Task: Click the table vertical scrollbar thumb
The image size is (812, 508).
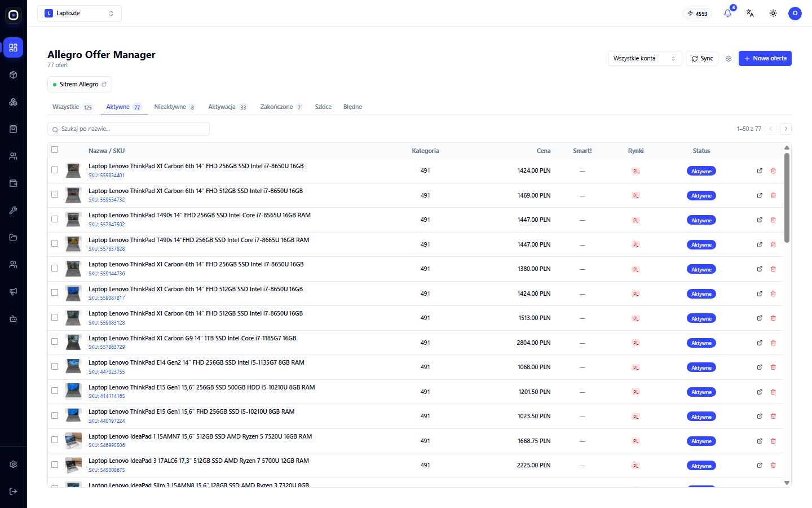Action: [787, 198]
